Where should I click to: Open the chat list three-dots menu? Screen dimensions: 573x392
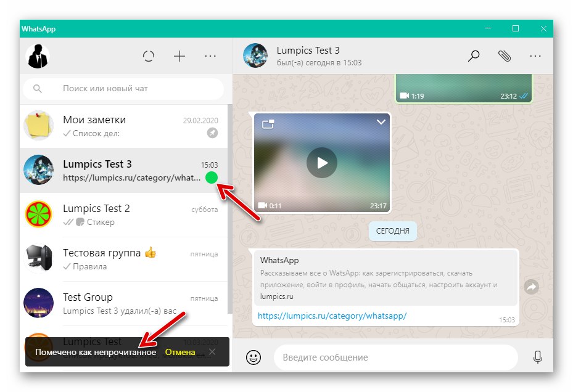tap(210, 56)
